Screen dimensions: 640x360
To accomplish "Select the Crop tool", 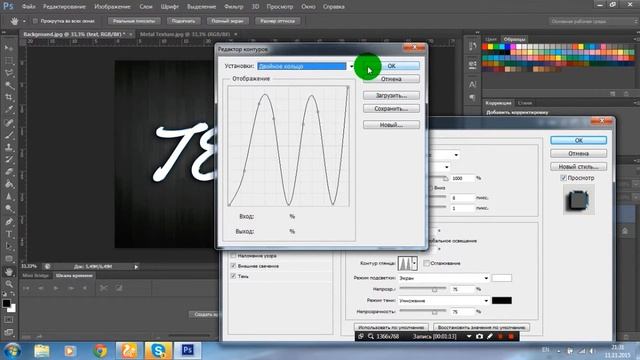I will tap(9, 98).
